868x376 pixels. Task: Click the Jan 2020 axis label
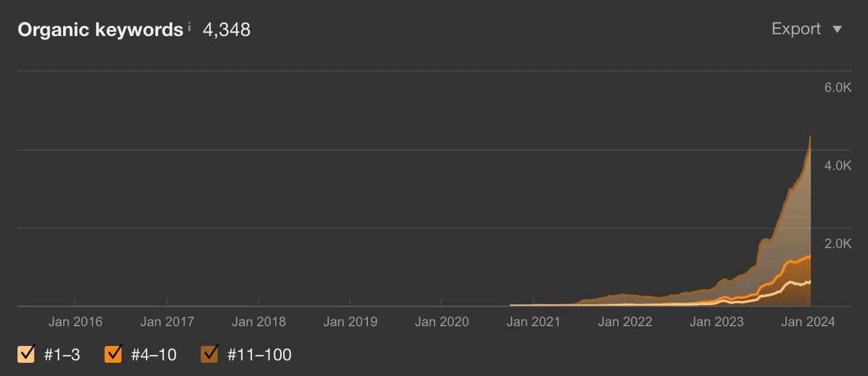[x=442, y=322]
